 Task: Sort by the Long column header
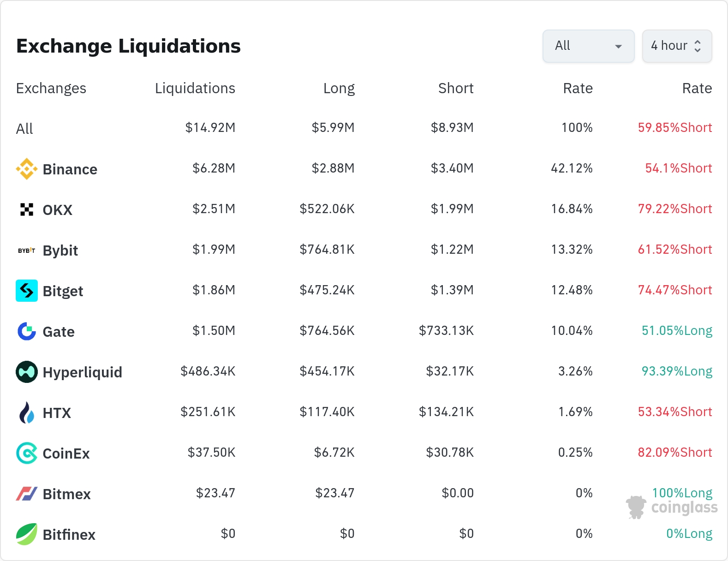click(339, 88)
